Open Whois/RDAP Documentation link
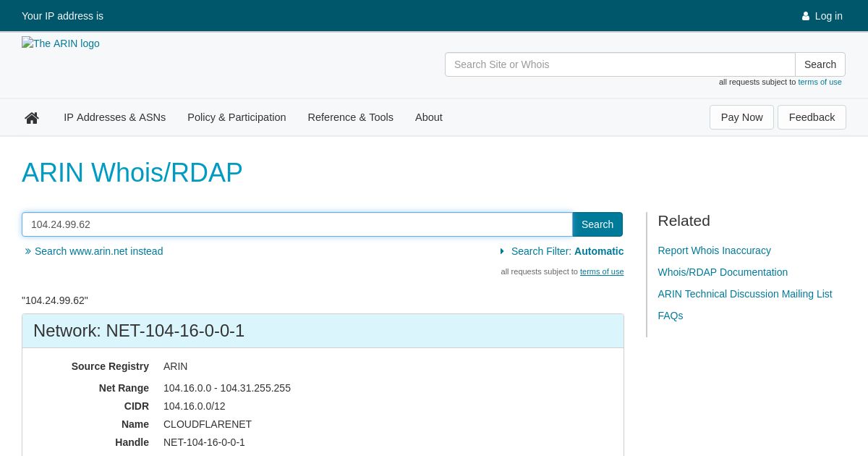 click(723, 272)
